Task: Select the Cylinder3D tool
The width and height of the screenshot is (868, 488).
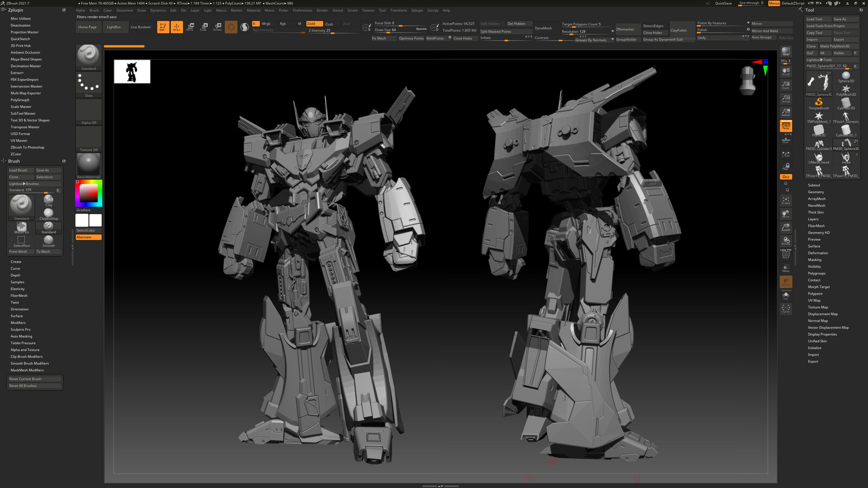Action: click(x=846, y=104)
